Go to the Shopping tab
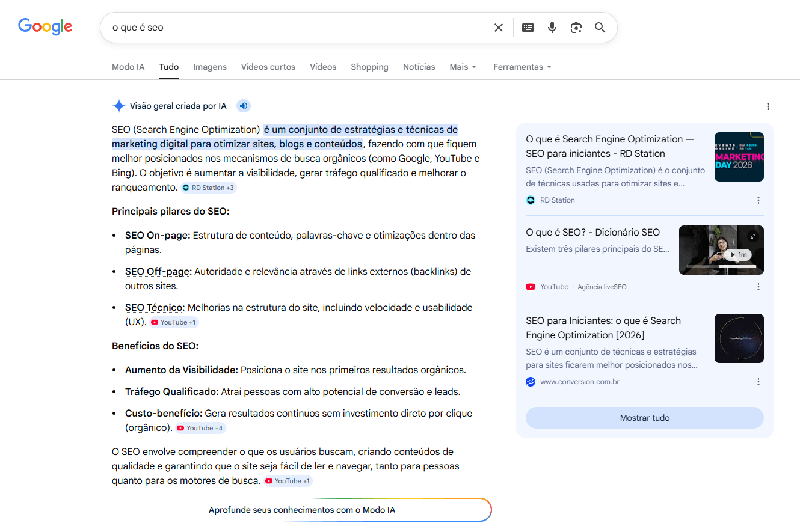 click(x=369, y=67)
